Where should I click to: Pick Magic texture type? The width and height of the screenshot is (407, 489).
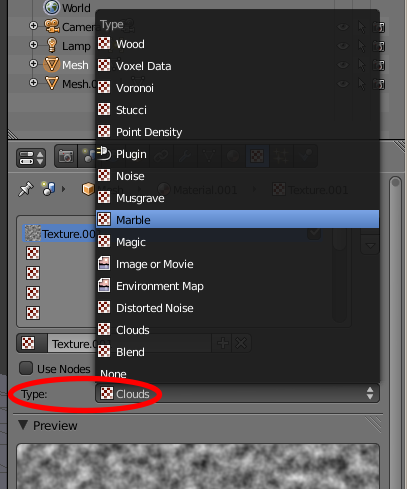point(237,242)
